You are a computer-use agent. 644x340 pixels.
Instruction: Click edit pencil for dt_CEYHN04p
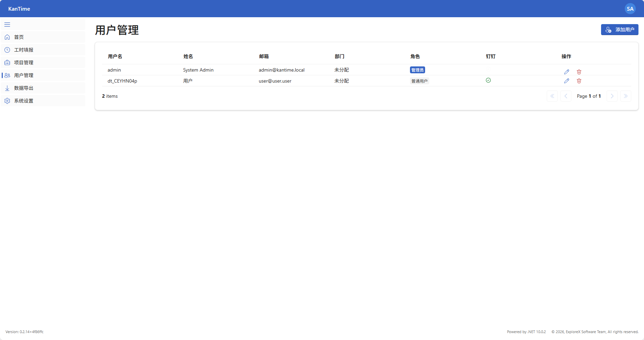[x=567, y=81]
